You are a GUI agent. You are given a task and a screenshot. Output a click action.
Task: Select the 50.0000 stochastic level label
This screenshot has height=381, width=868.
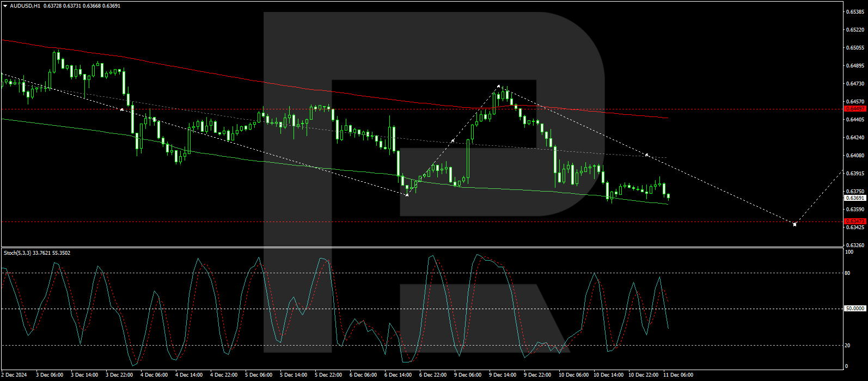[854, 309]
